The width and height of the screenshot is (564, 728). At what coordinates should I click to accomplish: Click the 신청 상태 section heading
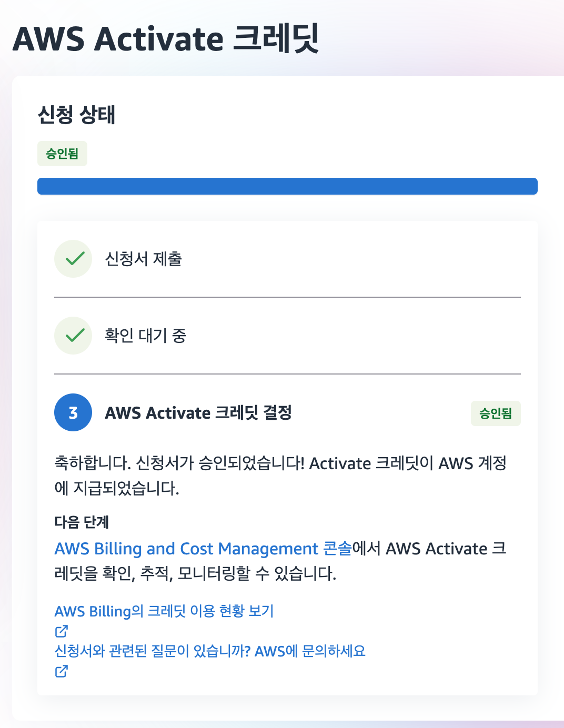tap(77, 115)
